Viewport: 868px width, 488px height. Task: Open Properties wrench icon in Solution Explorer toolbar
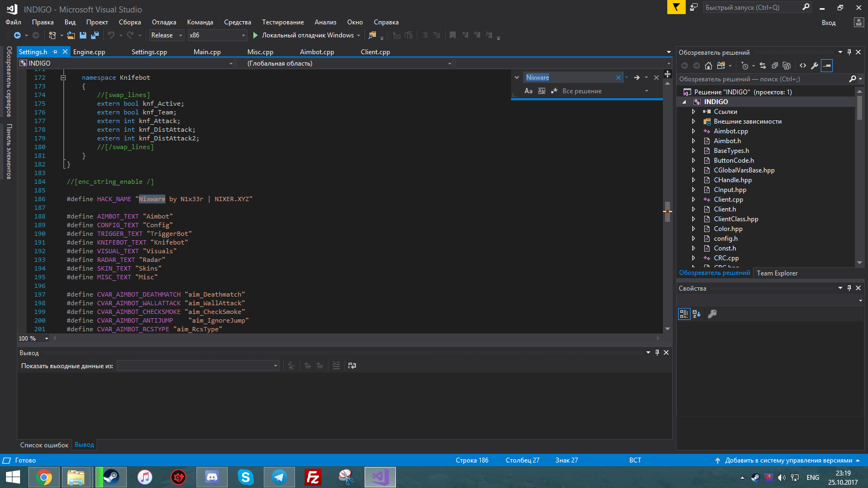(x=815, y=66)
